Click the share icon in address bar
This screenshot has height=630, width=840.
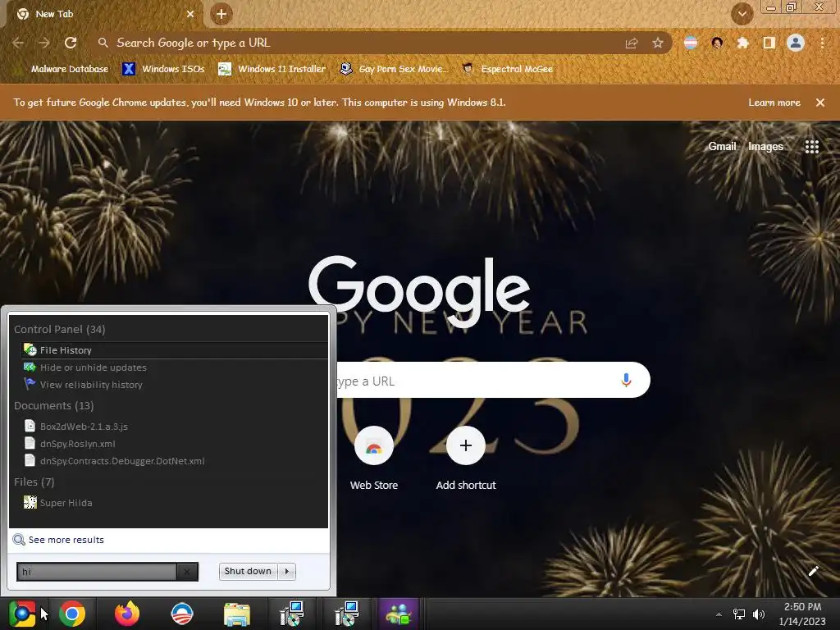click(x=632, y=43)
